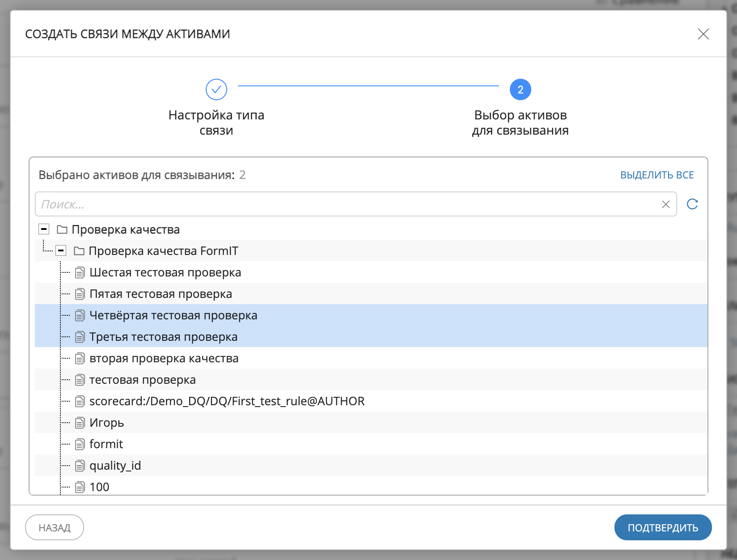Select Пятая тестовая проверка in the tree

(x=161, y=294)
